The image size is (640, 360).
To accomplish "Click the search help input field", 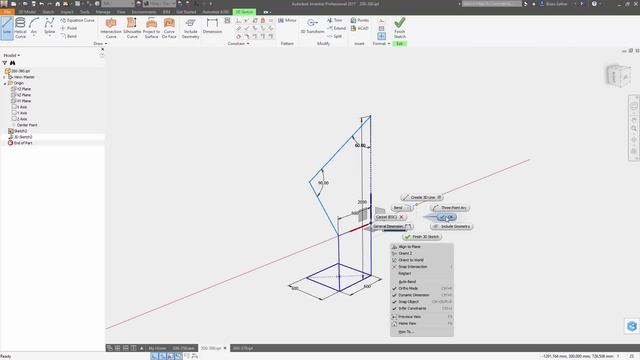I will [x=491, y=4].
